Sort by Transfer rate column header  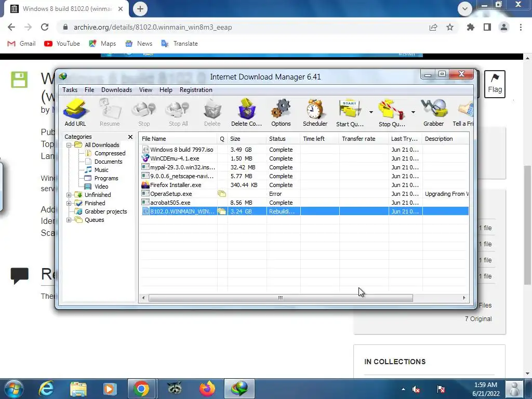point(364,139)
